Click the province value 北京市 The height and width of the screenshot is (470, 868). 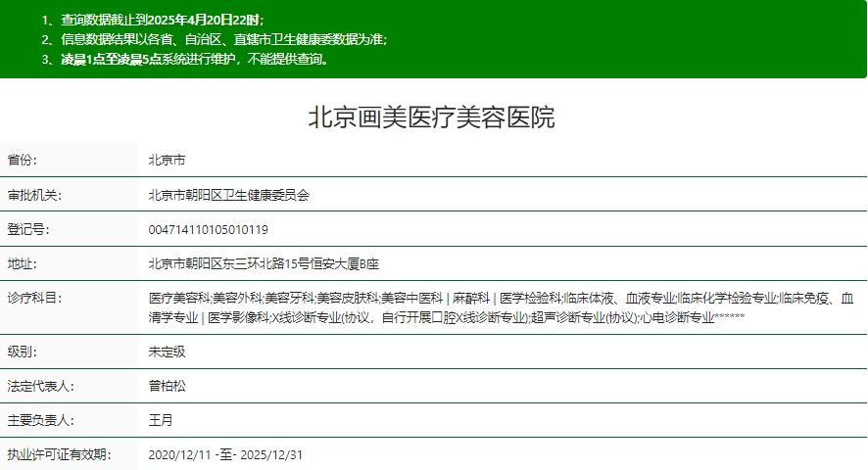(167, 160)
